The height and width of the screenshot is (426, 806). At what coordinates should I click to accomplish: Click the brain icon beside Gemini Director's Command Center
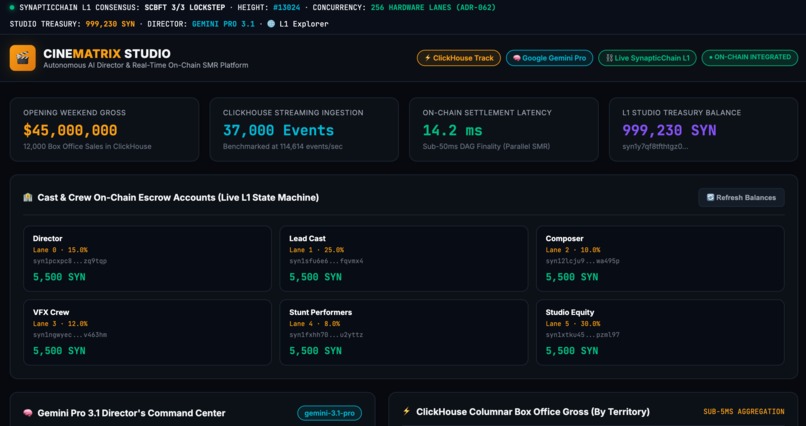click(x=28, y=413)
